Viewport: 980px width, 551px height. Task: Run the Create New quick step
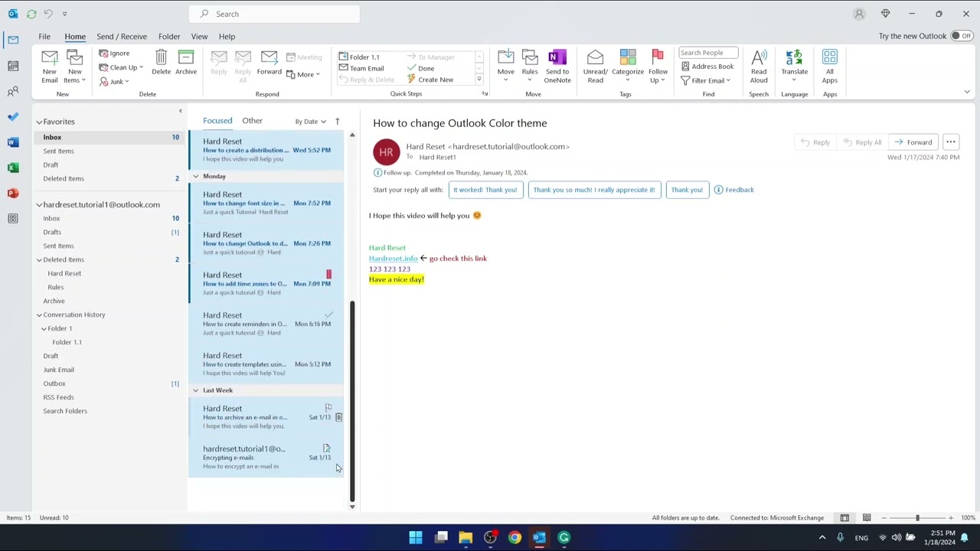(430, 80)
